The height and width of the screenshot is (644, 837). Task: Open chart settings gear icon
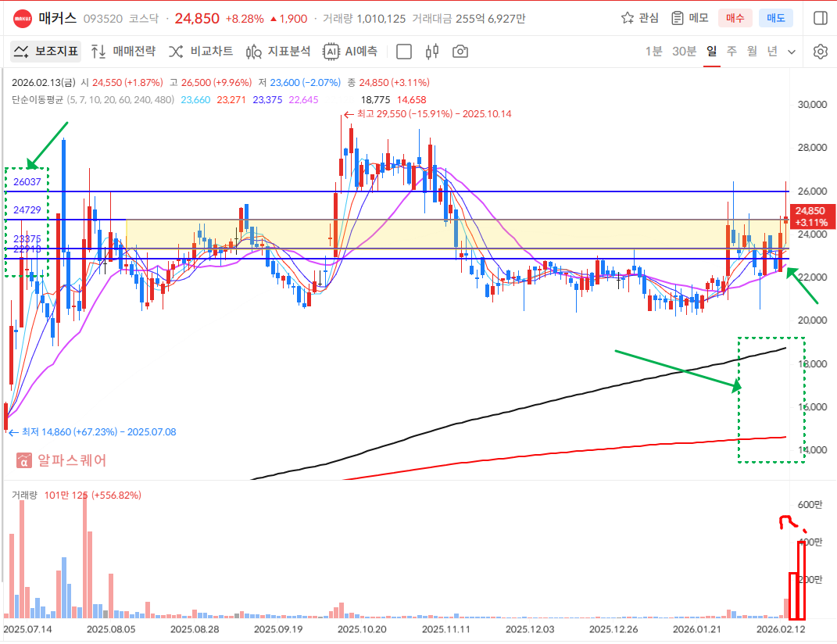click(820, 52)
